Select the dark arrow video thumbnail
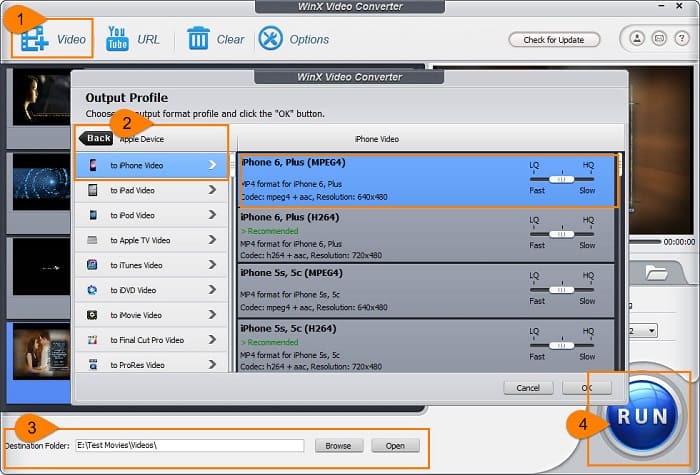This screenshot has height=475, width=700. (x=42, y=267)
